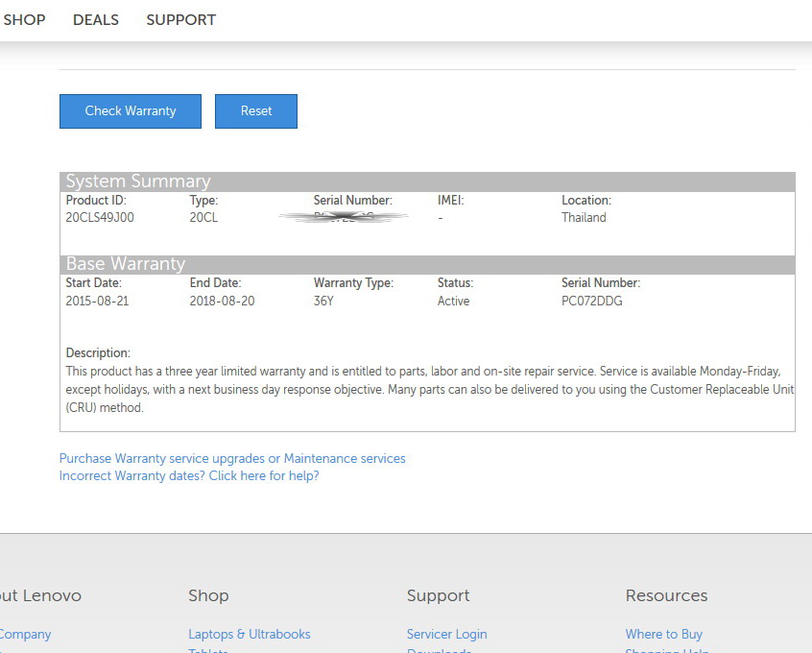The height and width of the screenshot is (653, 812).
Task: Click the Support heading in the footer
Action: pos(438,596)
